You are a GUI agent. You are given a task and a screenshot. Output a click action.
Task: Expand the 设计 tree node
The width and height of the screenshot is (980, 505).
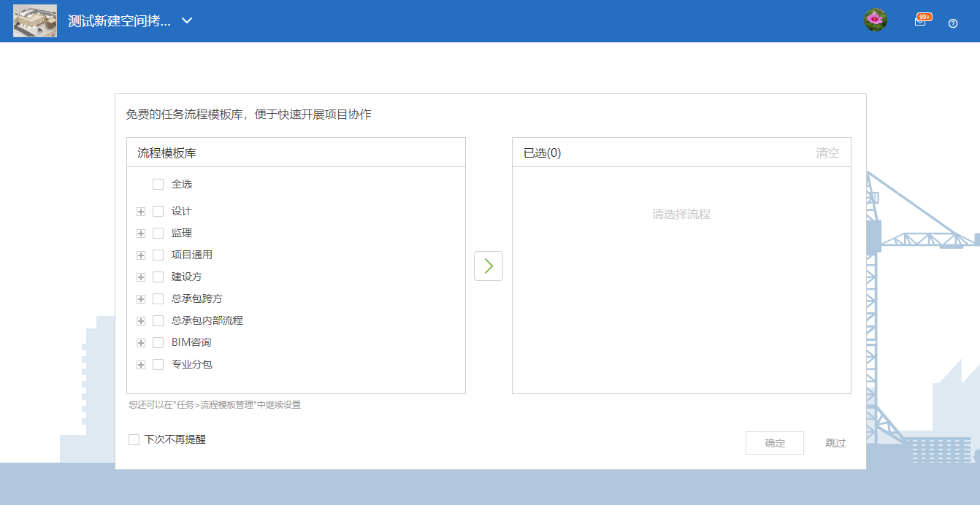pos(141,212)
